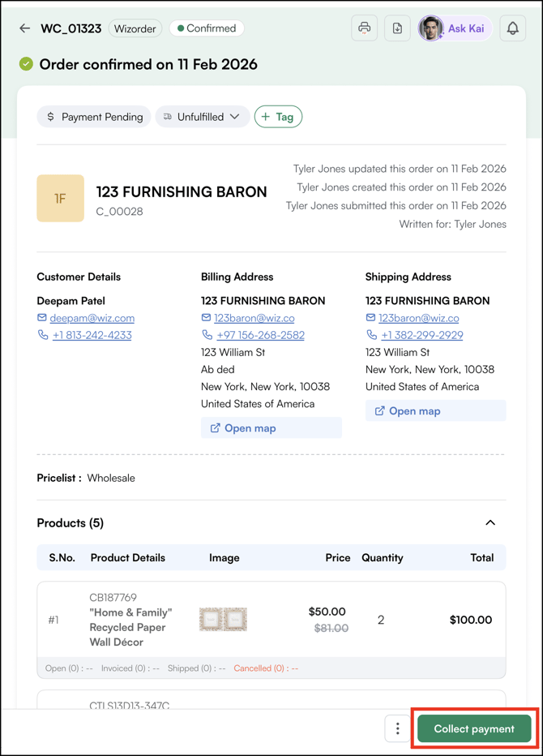The image size is (543, 756).
Task: Click the print order icon
Action: coord(365,28)
